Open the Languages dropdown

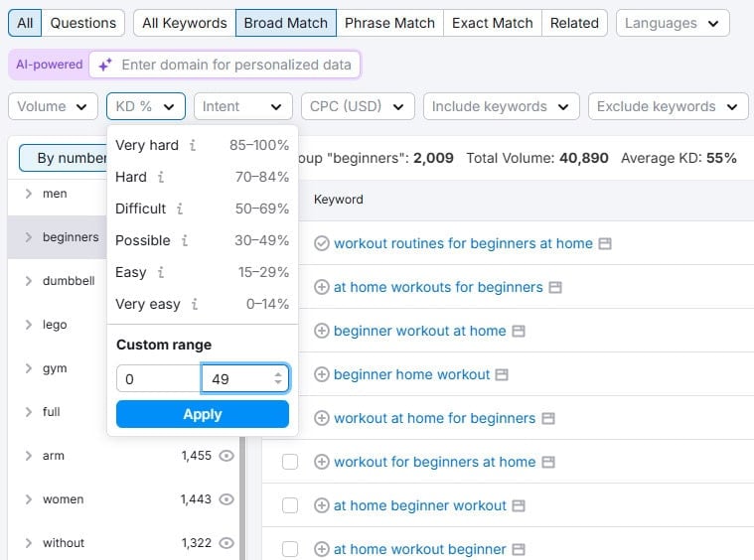pyautogui.click(x=673, y=23)
